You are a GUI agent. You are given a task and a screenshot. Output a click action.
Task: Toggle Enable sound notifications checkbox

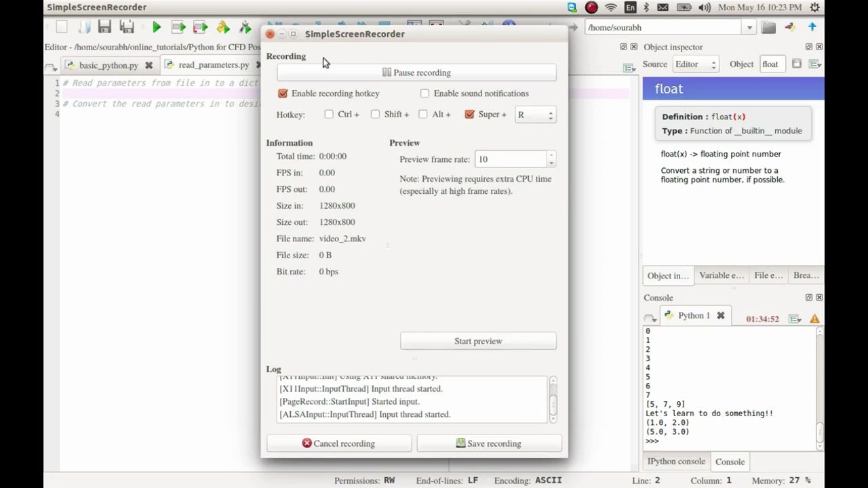[425, 94]
